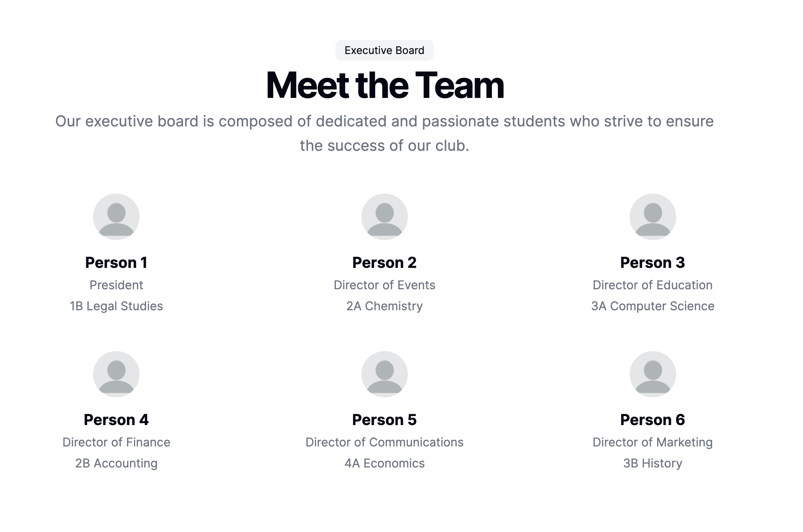Click the Director of Finance text
803x532 pixels.
[x=116, y=442]
